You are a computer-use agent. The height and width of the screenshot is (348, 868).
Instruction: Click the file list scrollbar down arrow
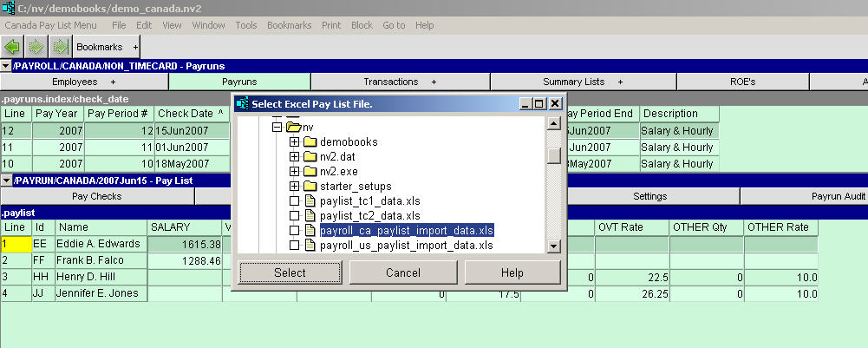pos(553,246)
